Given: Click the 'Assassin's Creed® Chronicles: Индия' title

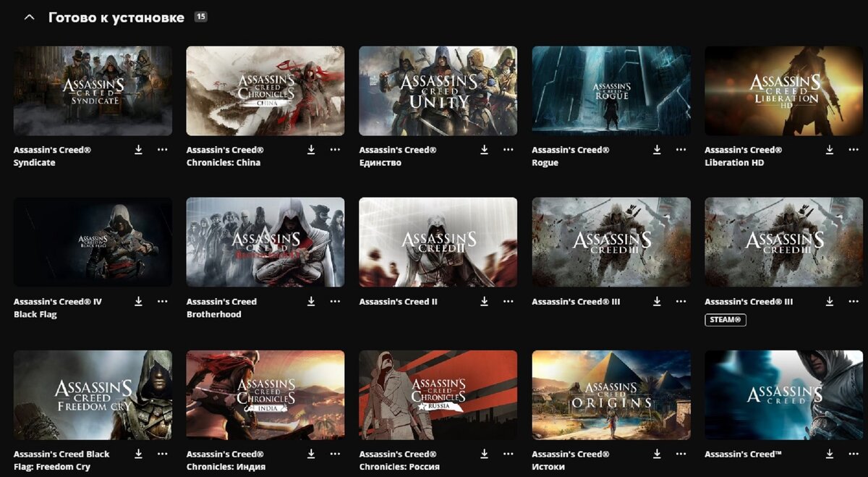Looking at the screenshot, I should [226, 460].
